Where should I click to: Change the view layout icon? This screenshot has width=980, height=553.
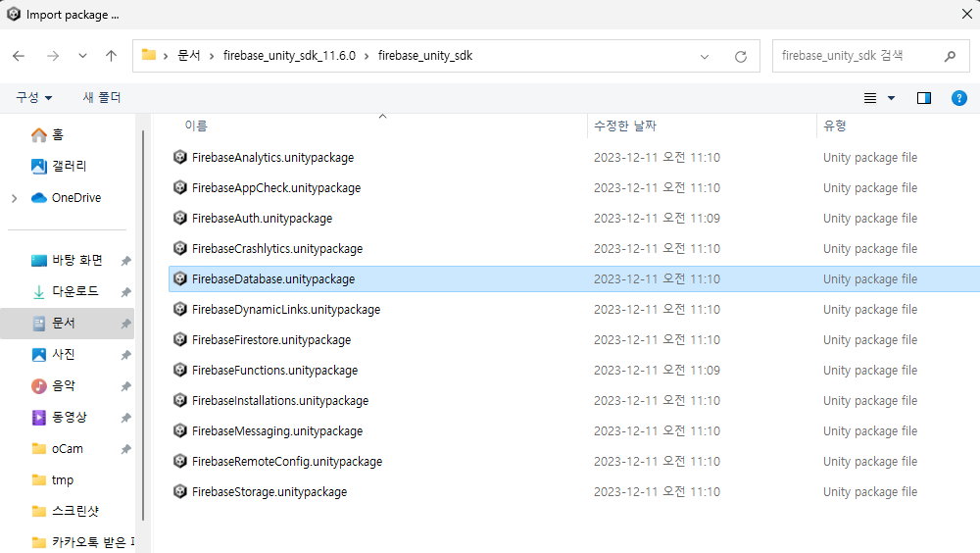(870, 98)
